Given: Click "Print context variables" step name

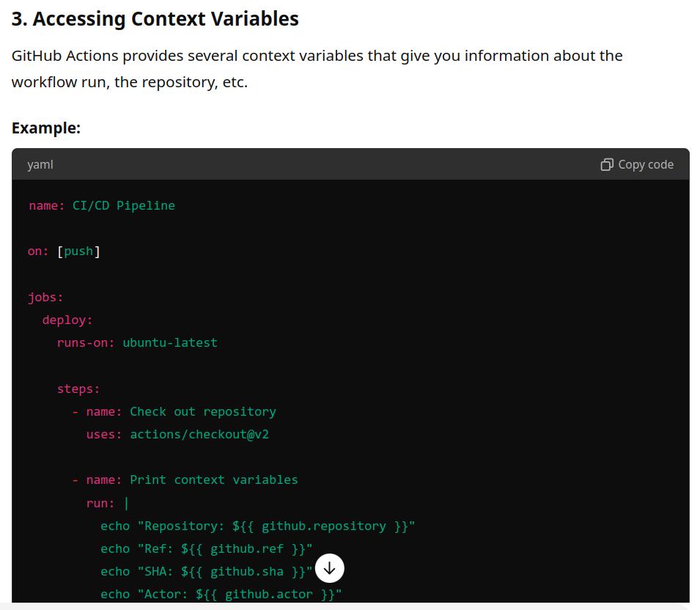Looking at the screenshot, I should 214,479.
